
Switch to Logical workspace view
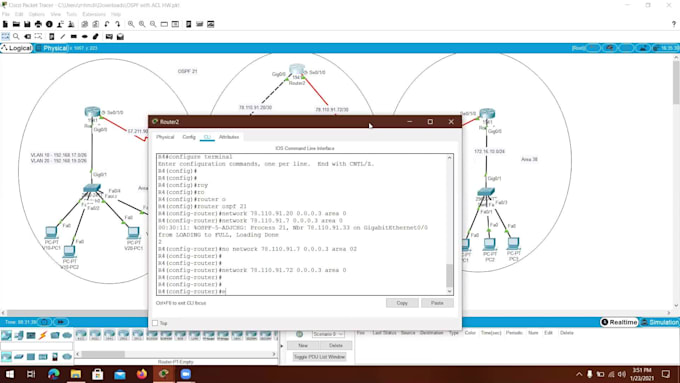click(16, 48)
